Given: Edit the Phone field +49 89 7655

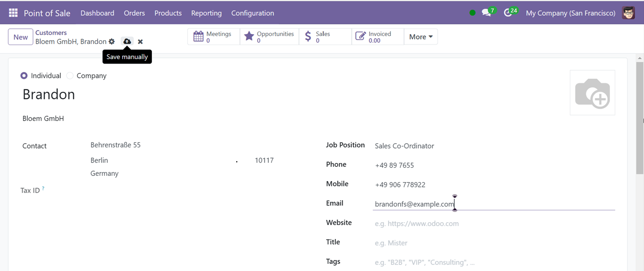Looking at the screenshot, I should (x=495, y=165).
